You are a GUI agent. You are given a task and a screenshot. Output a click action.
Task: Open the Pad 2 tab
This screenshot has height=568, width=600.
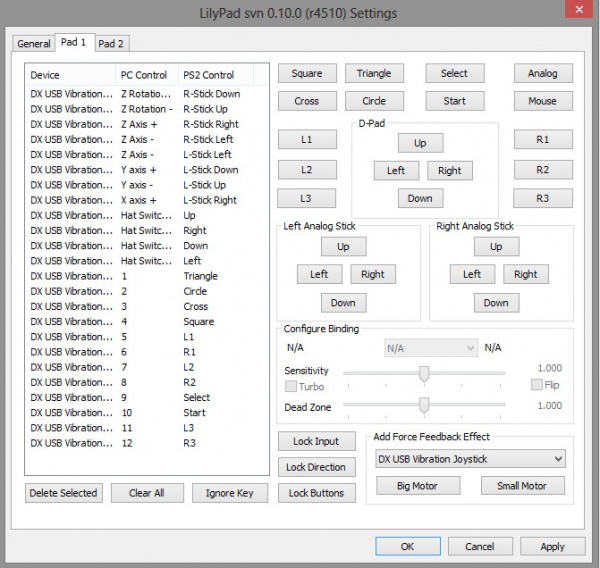click(x=111, y=44)
